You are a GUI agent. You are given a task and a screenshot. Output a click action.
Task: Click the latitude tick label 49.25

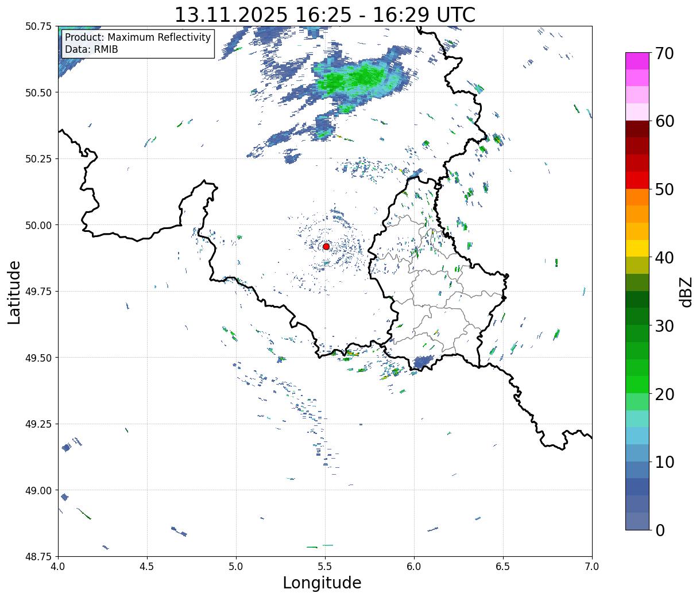tap(38, 424)
